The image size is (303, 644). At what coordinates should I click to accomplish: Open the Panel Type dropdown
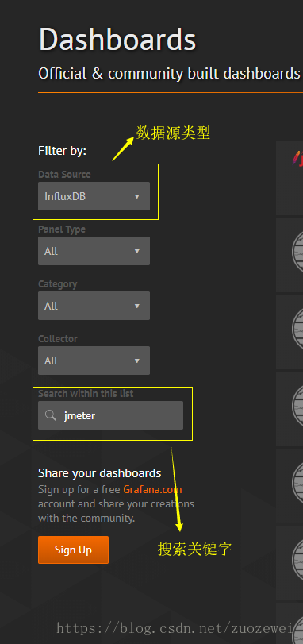click(94, 251)
